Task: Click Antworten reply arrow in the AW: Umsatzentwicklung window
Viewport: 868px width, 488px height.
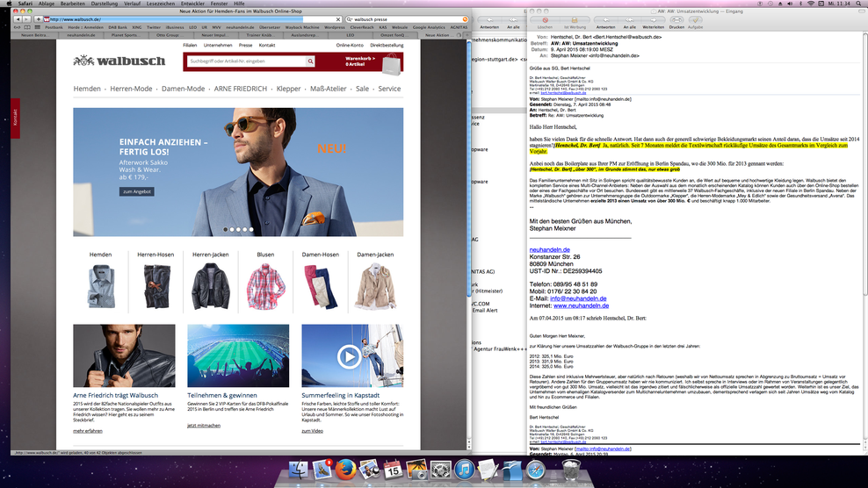Action: tap(605, 20)
